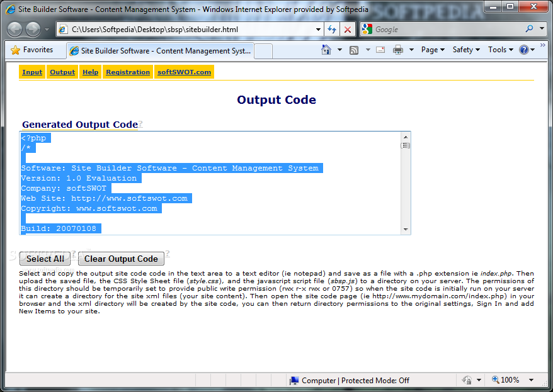Select the Site Builder Software browser tab

click(x=160, y=51)
